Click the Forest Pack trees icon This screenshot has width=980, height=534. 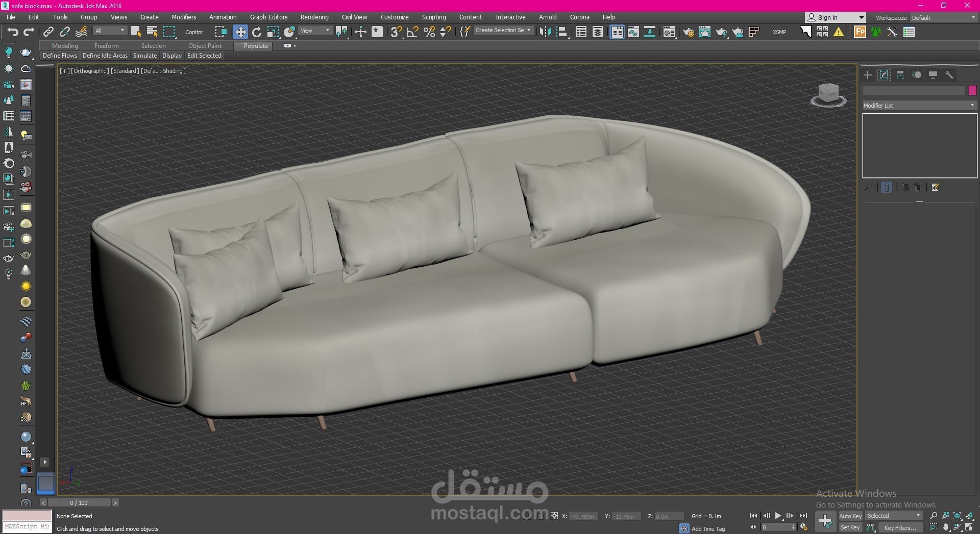876,32
